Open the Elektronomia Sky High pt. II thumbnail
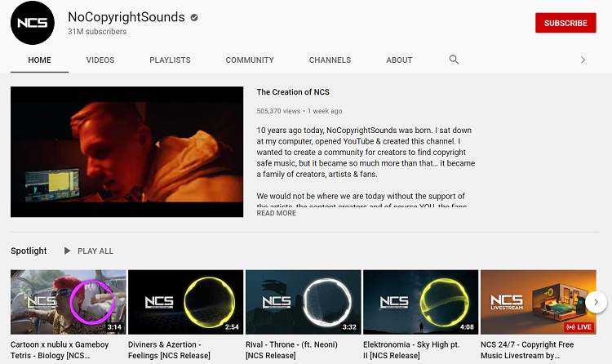The width and height of the screenshot is (612, 364). (x=421, y=302)
